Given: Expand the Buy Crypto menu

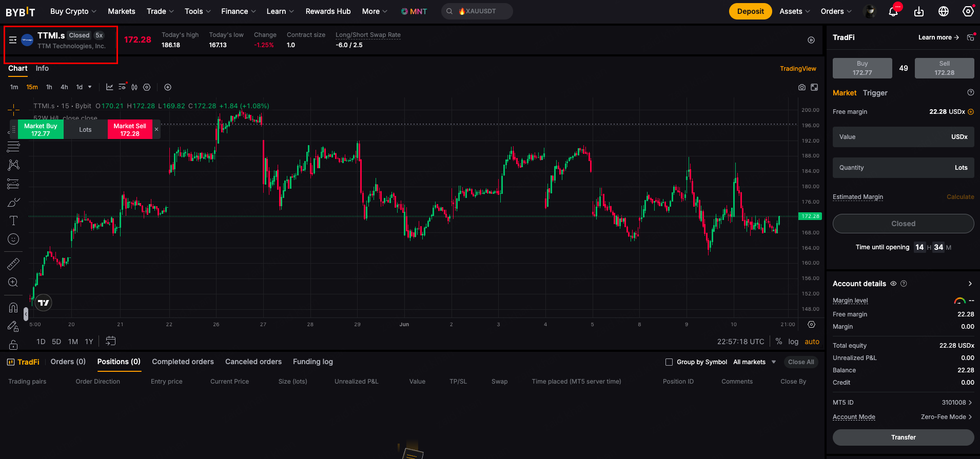Looking at the screenshot, I should pyautogui.click(x=73, y=11).
